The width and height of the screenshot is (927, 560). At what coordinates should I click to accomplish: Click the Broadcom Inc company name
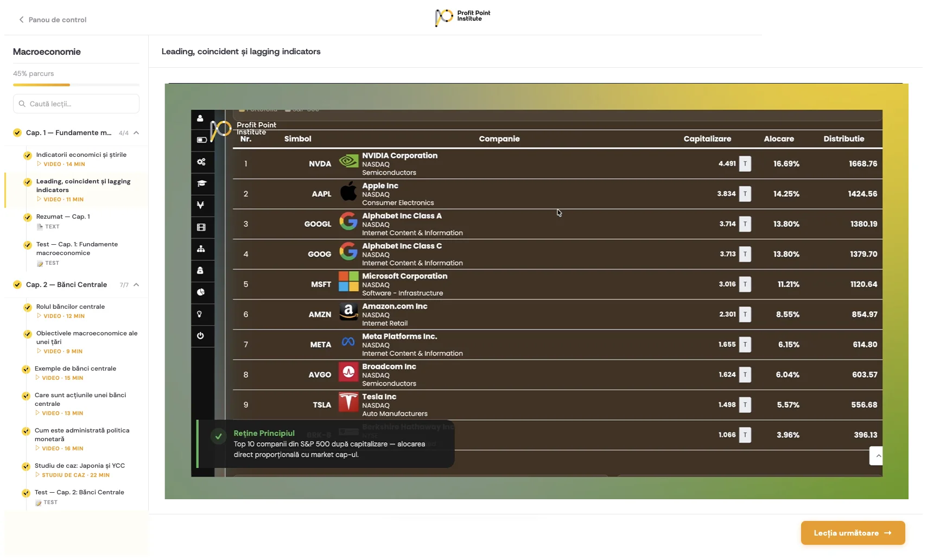[389, 366]
